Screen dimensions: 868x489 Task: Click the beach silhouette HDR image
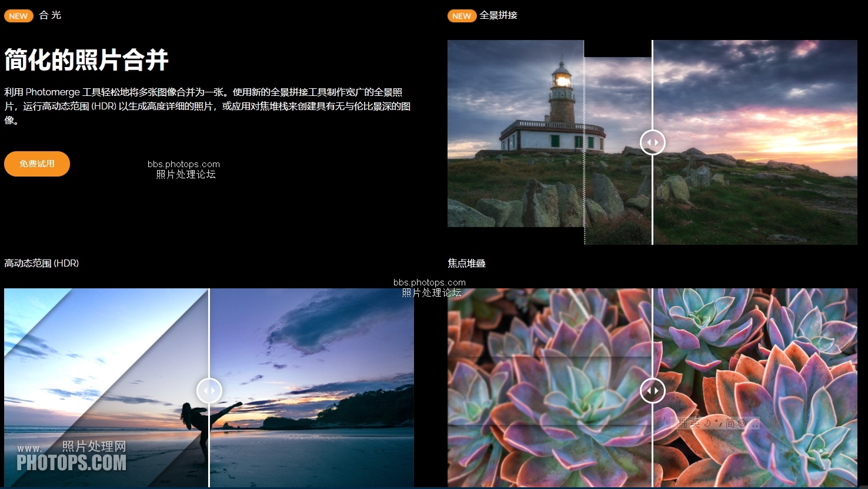point(209,387)
